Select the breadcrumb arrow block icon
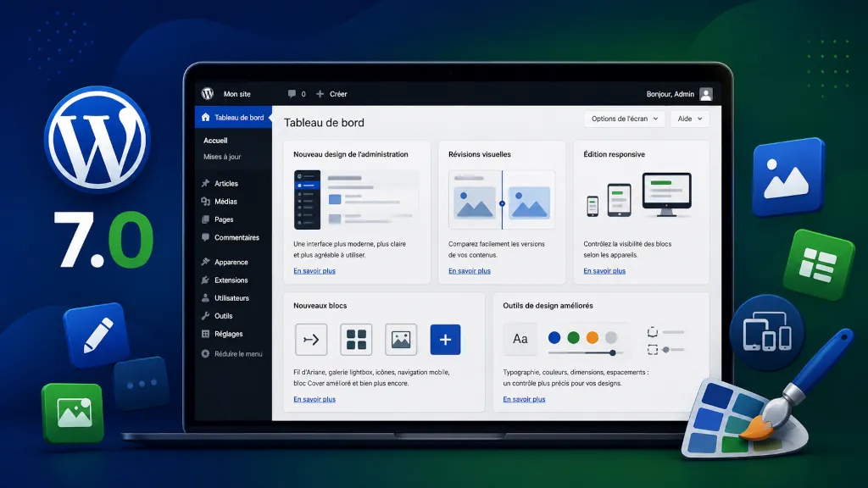The image size is (868, 488). pyautogui.click(x=311, y=339)
